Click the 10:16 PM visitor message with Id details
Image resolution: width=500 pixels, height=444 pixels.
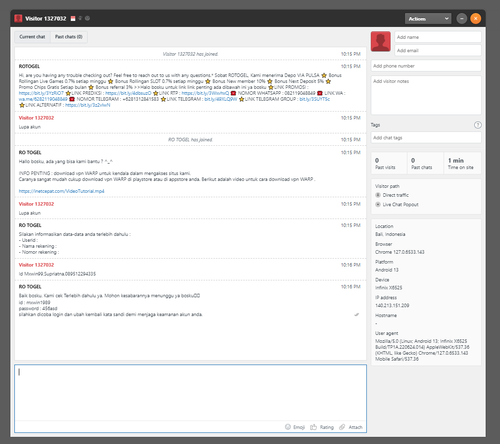tap(57, 274)
